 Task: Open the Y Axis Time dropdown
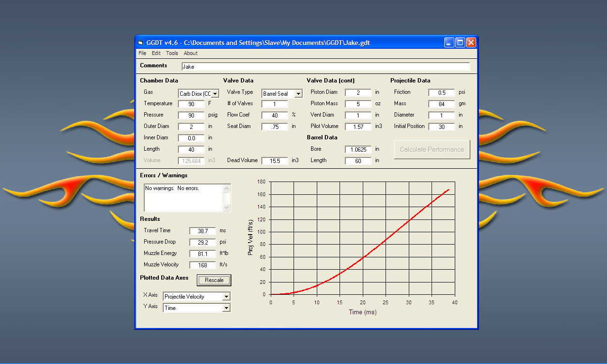(x=226, y=308)
